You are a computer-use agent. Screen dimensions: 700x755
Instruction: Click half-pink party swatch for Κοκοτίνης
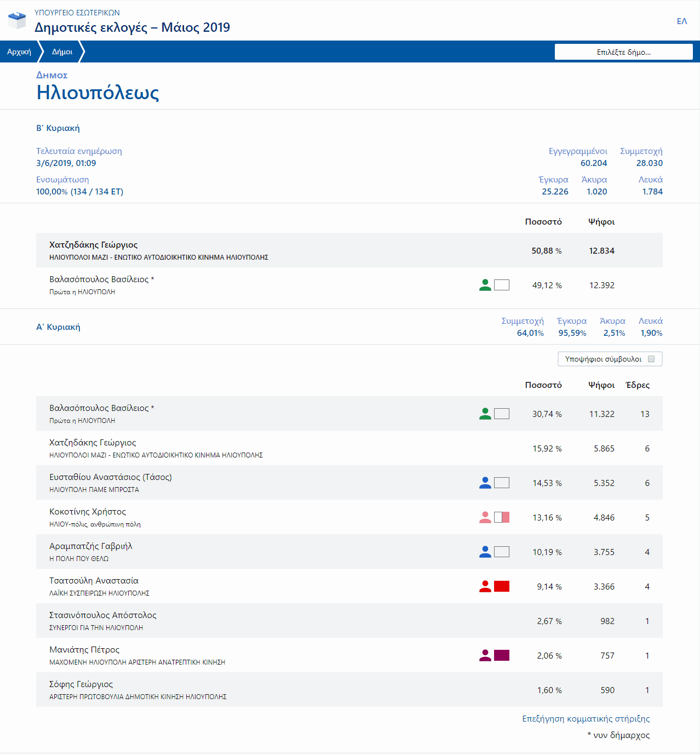502,517
